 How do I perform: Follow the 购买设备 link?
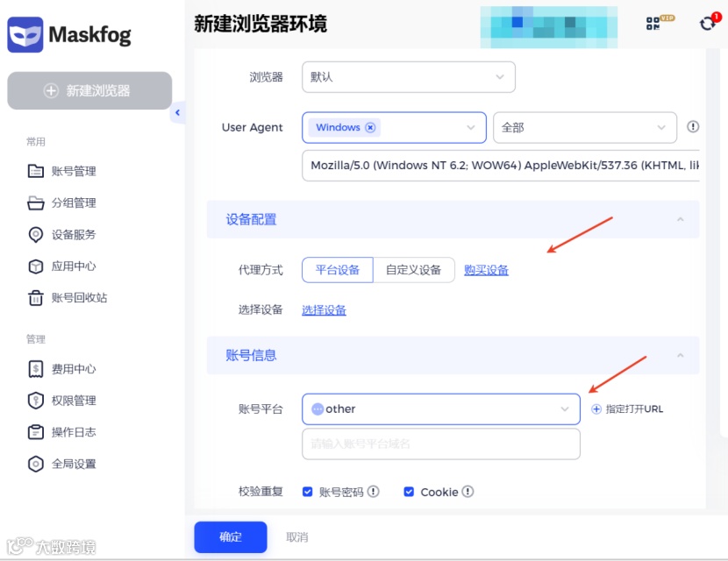coord(486,270)
